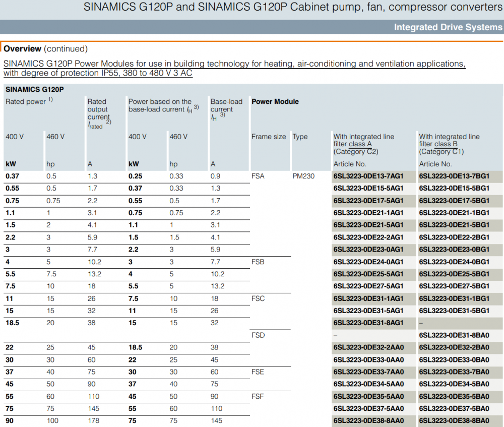
Task: Click the Frame size column header
Action: tap(269, 137)
